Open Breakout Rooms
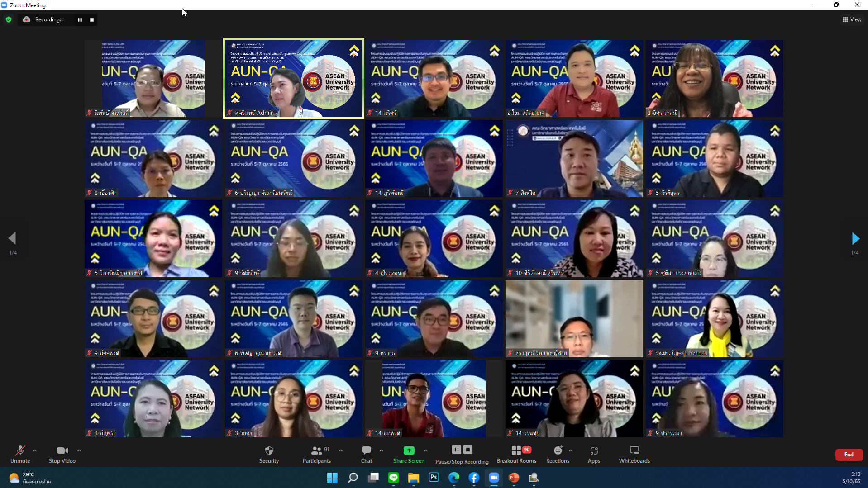The height and width of the screenshot is (488, 868). click(x=516, y=454)
